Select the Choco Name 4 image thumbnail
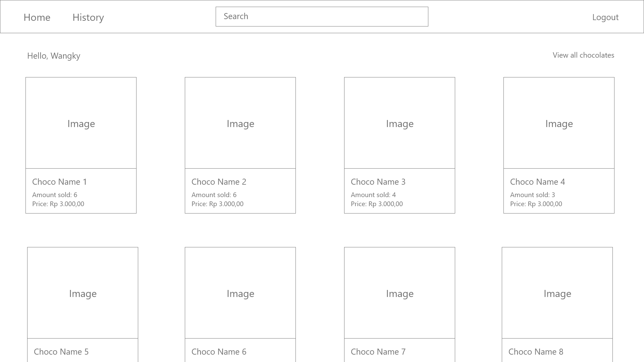The width and height of the screenshot is (644, 362). 559,123
